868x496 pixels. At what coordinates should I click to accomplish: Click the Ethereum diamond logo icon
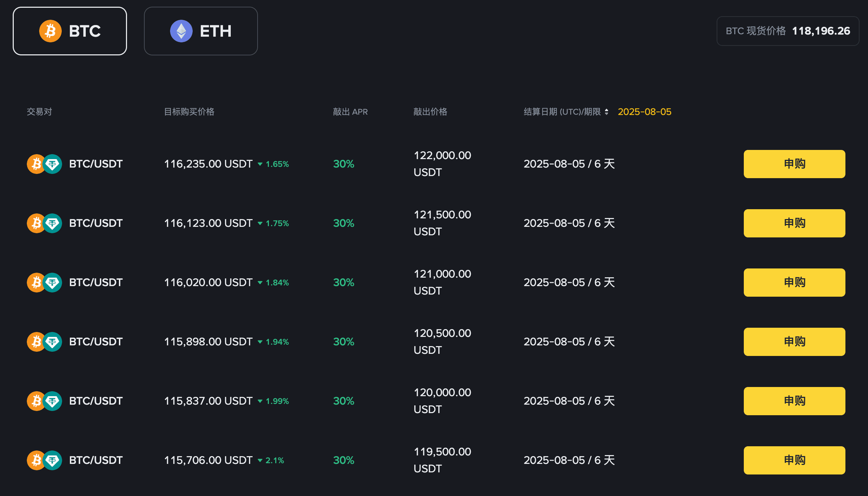click(181, 31)
